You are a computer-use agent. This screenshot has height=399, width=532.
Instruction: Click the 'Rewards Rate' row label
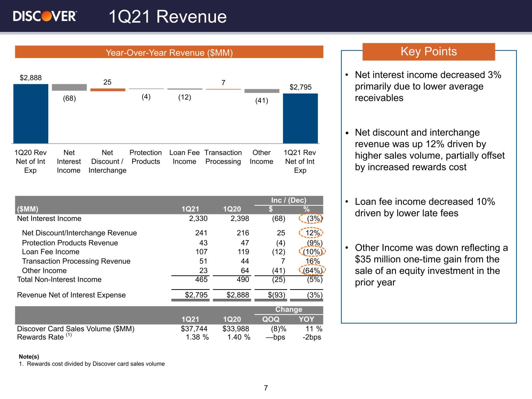(x=44, y=337)
